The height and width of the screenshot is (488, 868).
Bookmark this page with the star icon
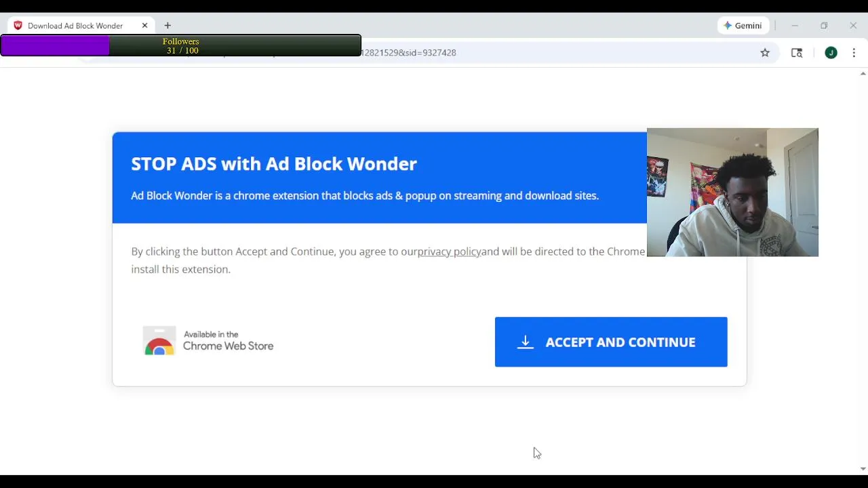tap(765, 53)
